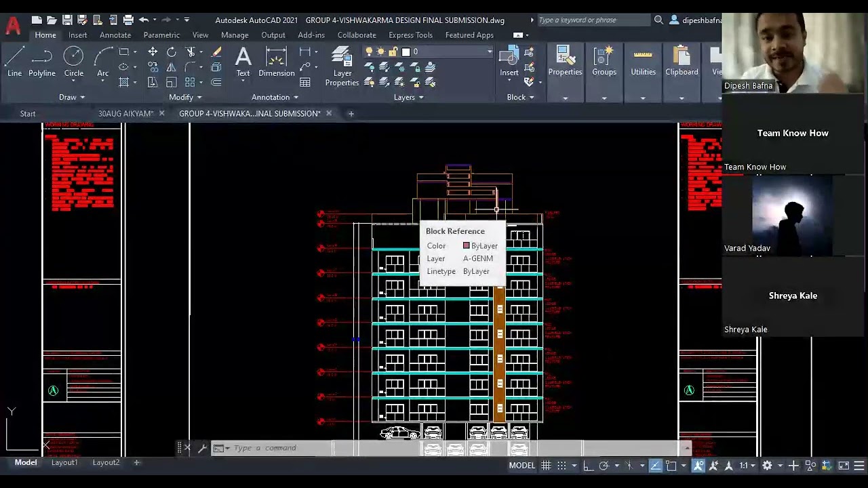The image size is (868, 488).
Task: Click the keyword search box
Action: (593, 20)
